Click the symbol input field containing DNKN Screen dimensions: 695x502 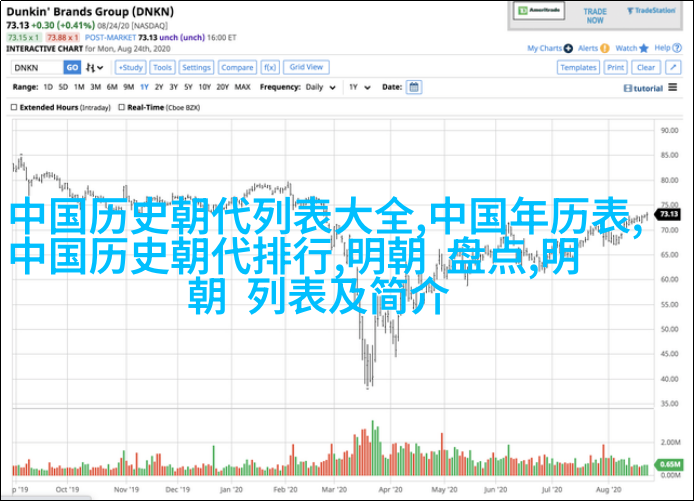coord(37,68)
